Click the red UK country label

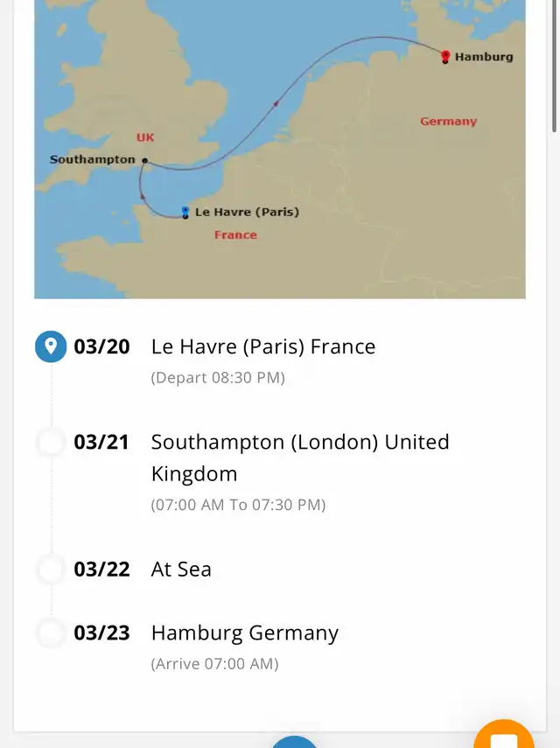[x=145, y=137]
